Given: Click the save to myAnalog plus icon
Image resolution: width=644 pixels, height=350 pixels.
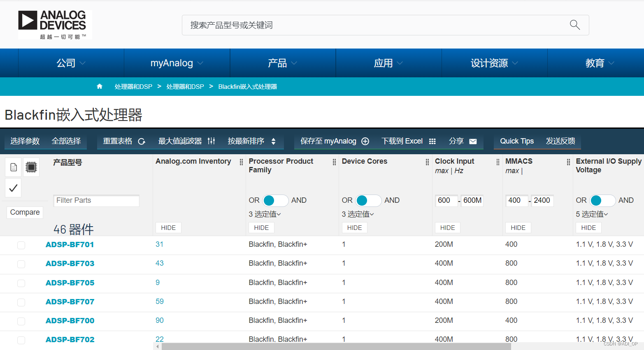Looking at the screenshot, I should [365, 141].
